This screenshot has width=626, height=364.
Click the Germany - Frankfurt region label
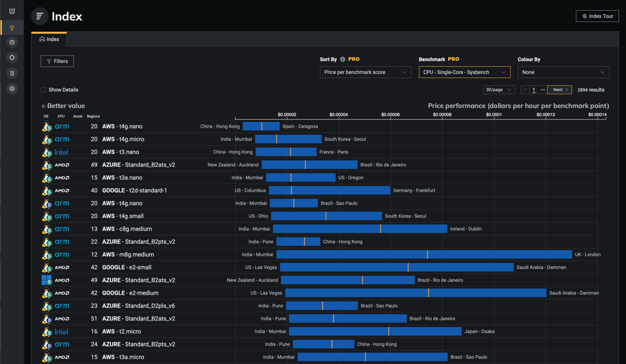tap(414, 190)
